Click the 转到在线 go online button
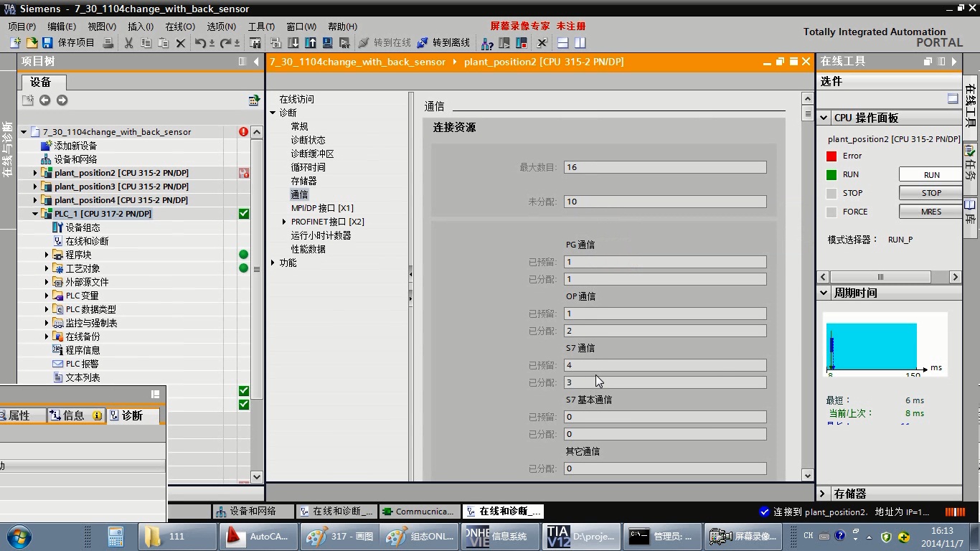 385,43
